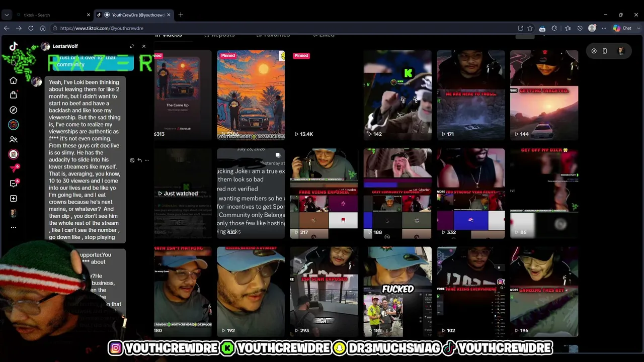Open the app-available icon in address bar
Screen dimensions: 644x362
520,28
